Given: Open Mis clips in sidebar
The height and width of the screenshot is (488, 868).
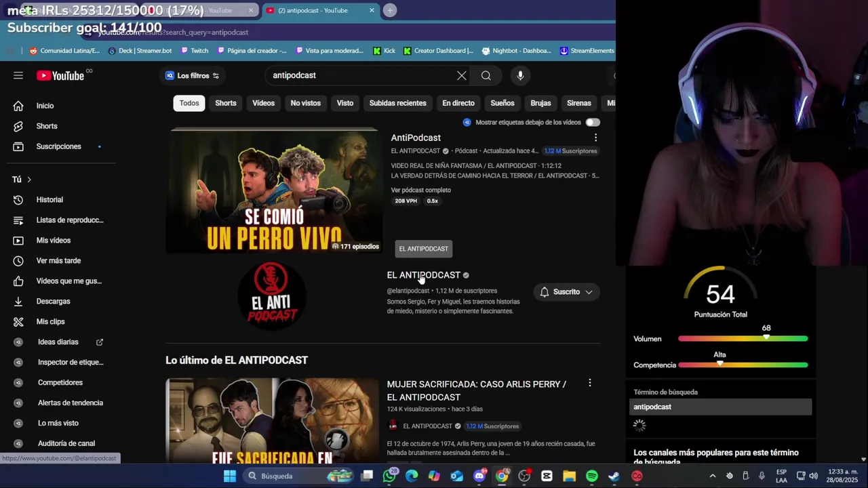Looking at the screenshot, I should [50, 322].
